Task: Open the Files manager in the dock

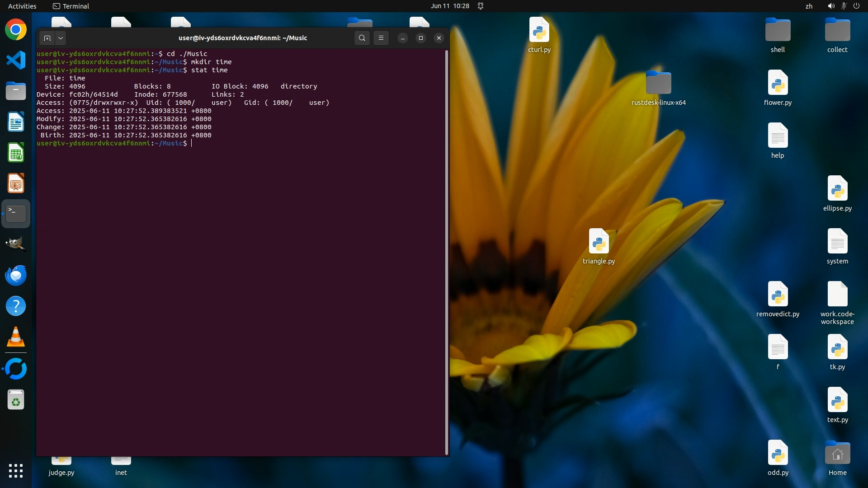Action: (16, 91)
